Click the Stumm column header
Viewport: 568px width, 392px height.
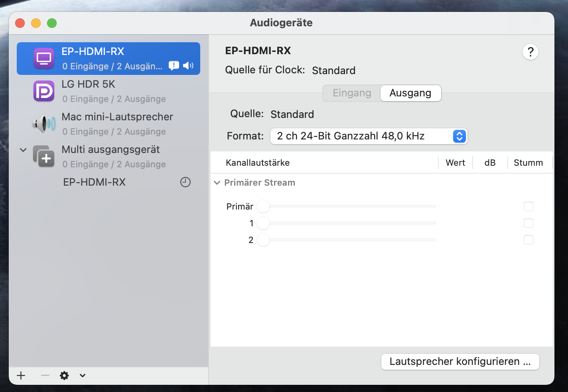pyautogui.click(x=528, y=163)
